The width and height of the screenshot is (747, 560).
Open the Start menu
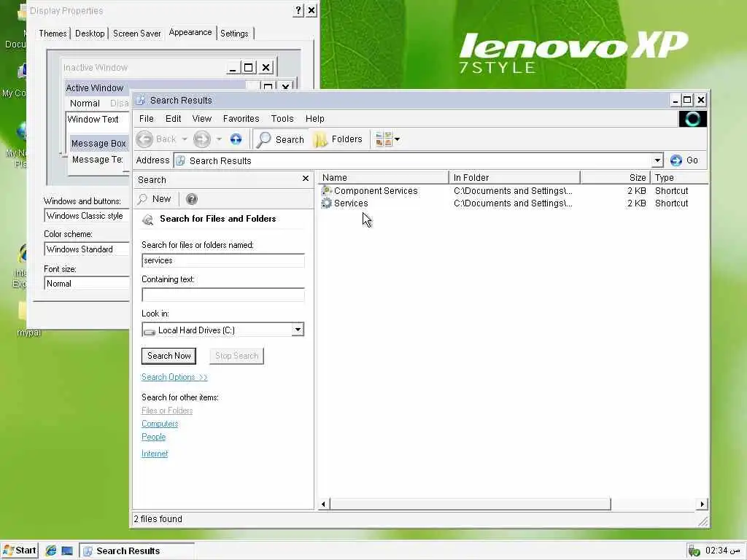click(20, 551)
